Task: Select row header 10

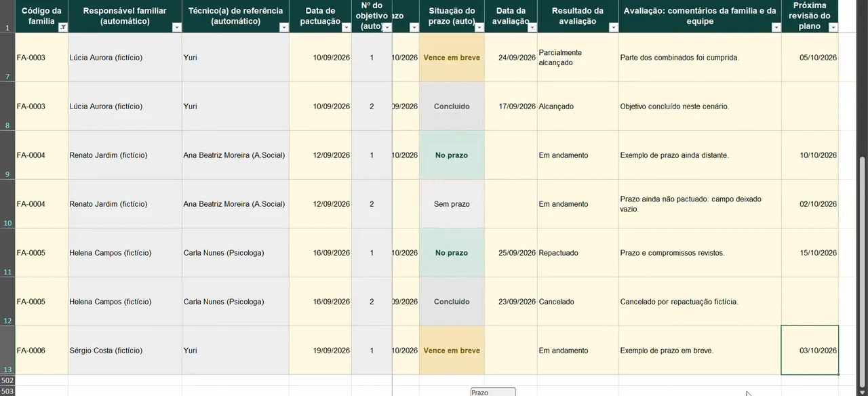Action: 7,204
